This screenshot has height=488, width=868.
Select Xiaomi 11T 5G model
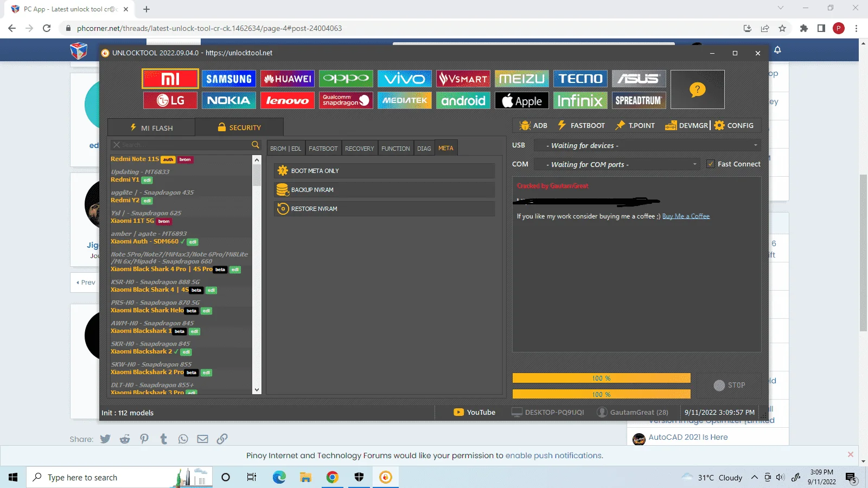click(x=132, y=221)
